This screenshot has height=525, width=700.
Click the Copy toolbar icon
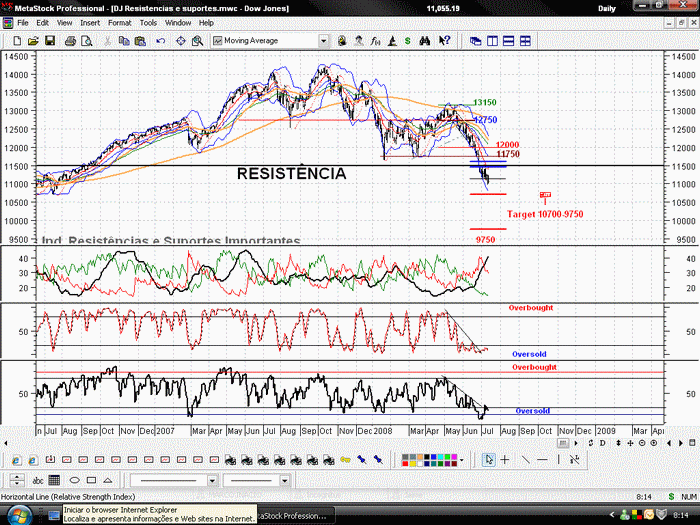(124, 41)
